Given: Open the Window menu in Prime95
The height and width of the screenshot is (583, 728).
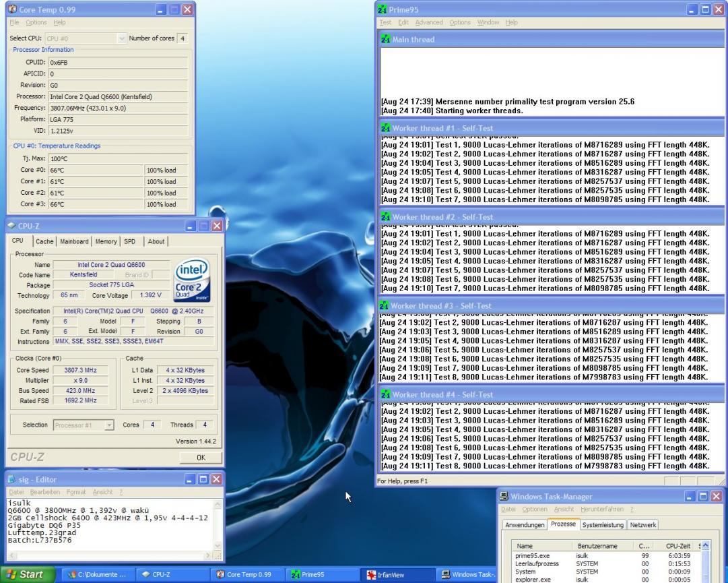Looking at the screenshot, I should tap(488, 22).
